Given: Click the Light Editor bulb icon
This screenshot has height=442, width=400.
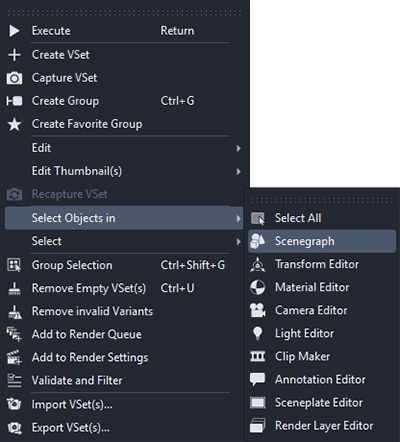Looking at the screenshot, I should click(x=258, y=334).
